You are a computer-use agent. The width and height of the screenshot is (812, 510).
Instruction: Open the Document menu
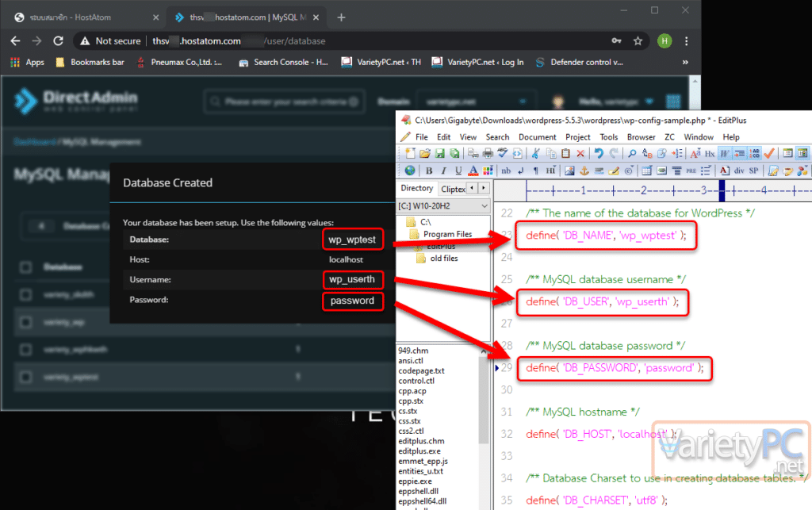538,137
